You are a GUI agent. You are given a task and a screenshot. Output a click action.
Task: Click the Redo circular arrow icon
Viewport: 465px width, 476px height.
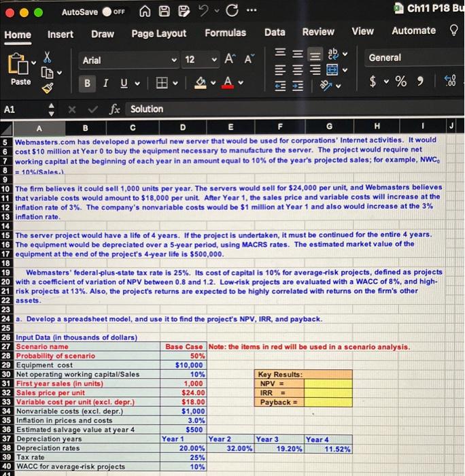tap(232, 11)
